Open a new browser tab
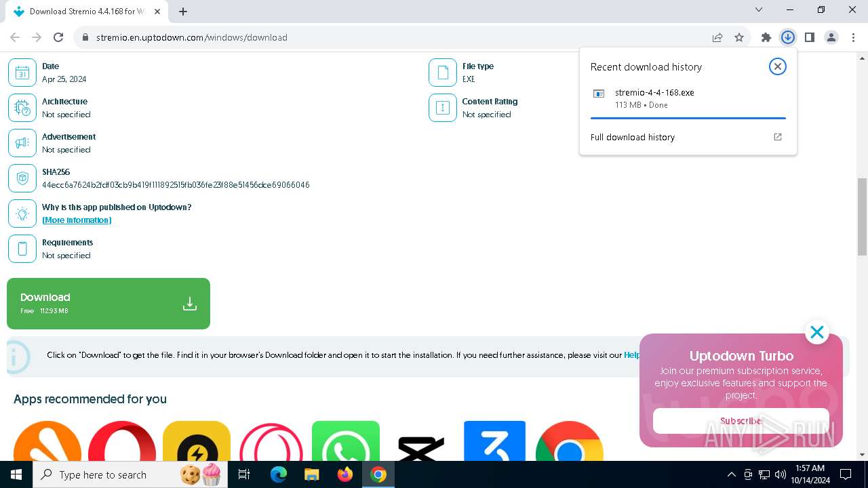 183,12
